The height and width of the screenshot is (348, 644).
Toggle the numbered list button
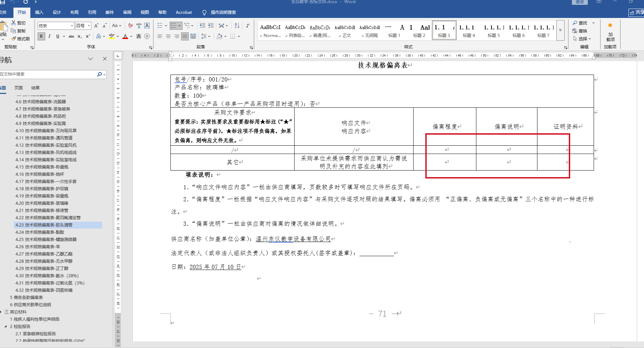coord(174,26)
